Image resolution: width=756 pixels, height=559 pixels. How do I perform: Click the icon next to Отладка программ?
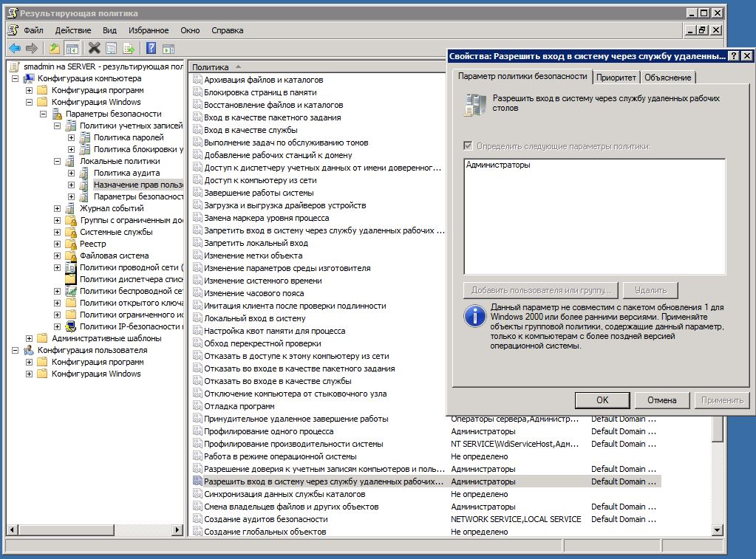(x=197, y=405)
